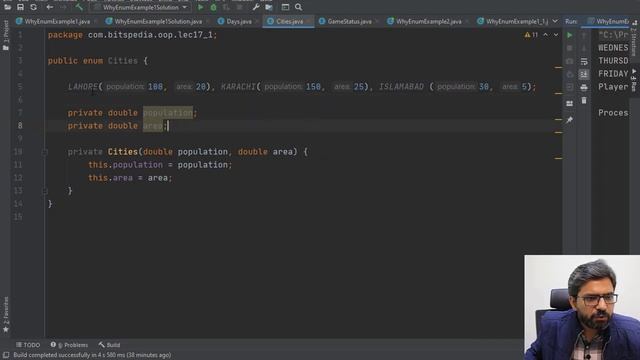Click the KARACHI enum constant
640x360 pixels.
point(238,87)
